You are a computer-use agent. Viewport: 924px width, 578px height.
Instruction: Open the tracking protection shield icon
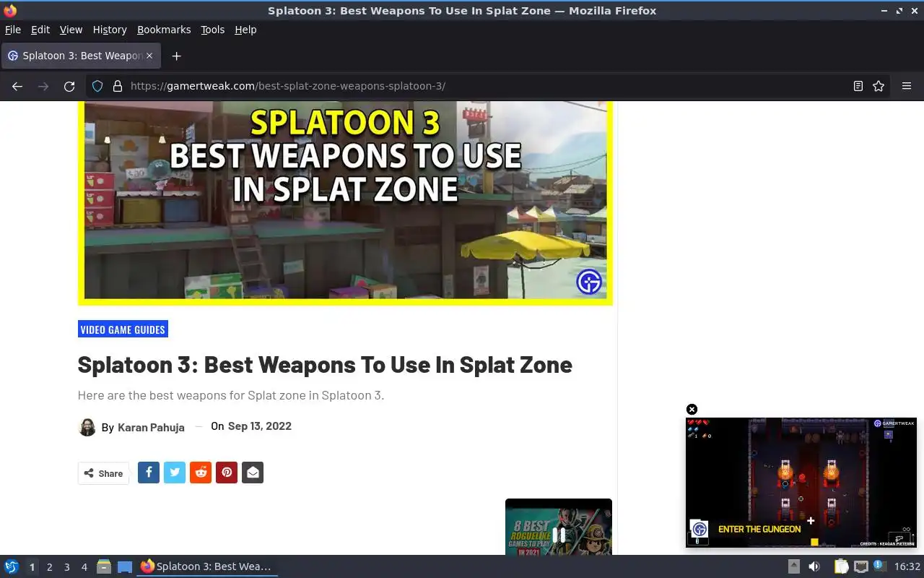point(97,86)
